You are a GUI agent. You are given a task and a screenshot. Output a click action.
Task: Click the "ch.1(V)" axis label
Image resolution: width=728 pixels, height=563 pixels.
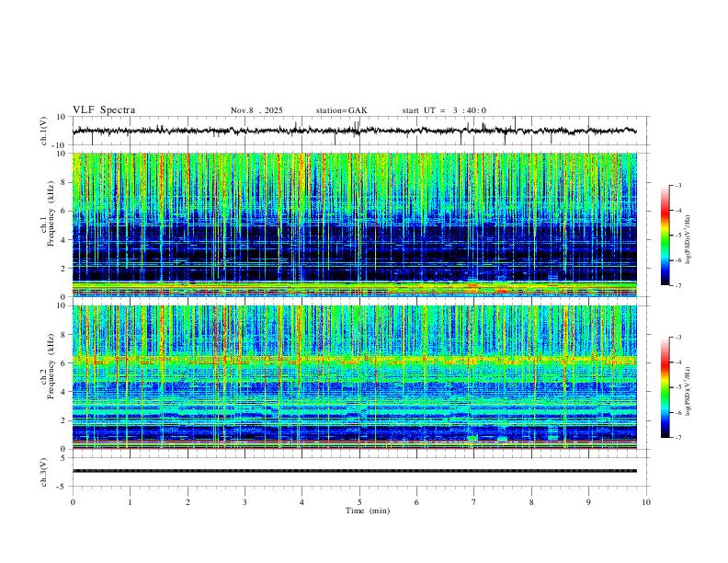45,131
